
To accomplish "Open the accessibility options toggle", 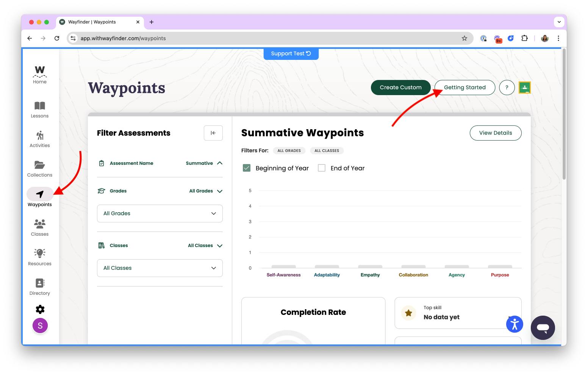I will (514, 324).
